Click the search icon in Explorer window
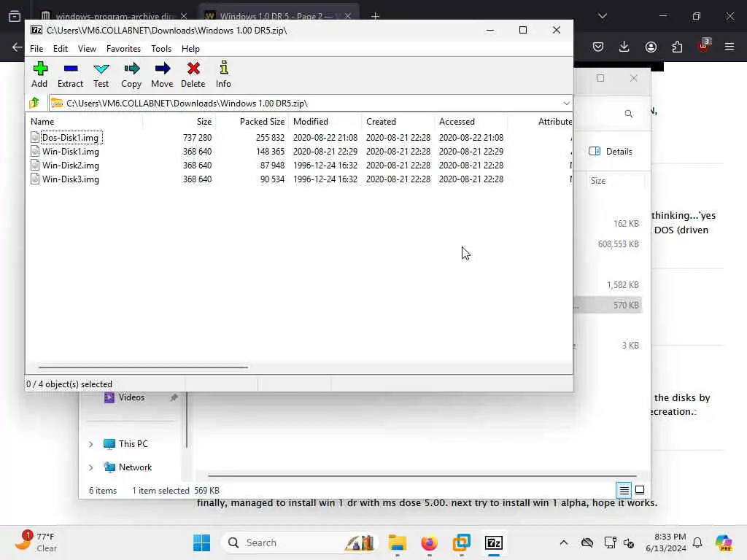 click(628, 114)
